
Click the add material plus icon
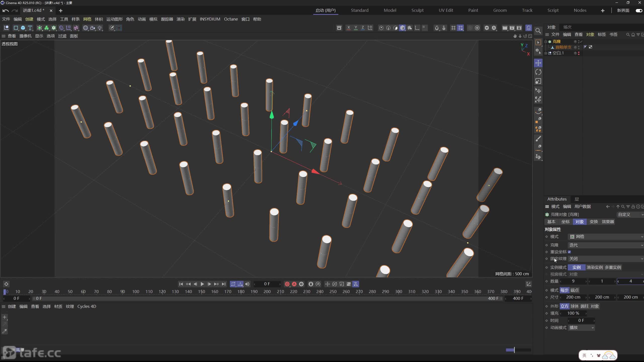5,317
